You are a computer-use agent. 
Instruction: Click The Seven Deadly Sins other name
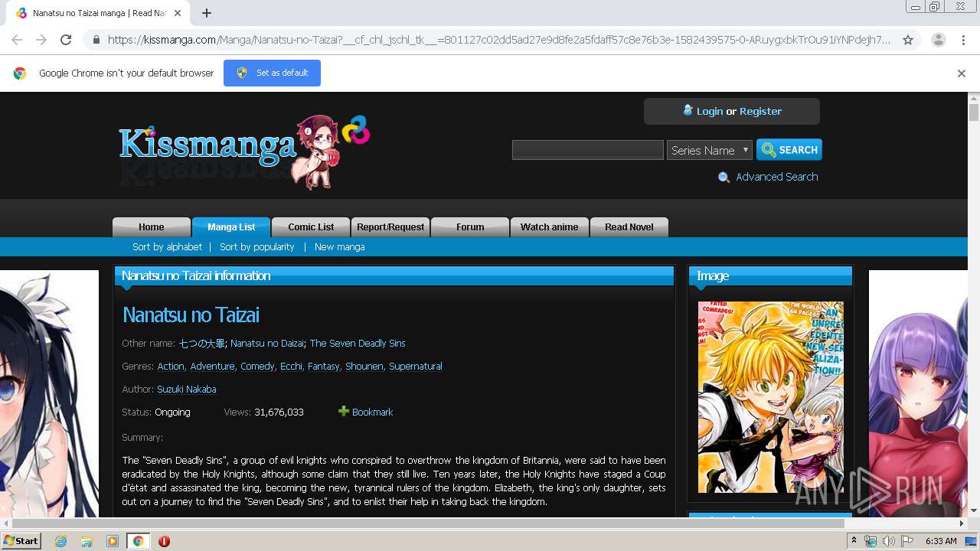coord(358,343)
